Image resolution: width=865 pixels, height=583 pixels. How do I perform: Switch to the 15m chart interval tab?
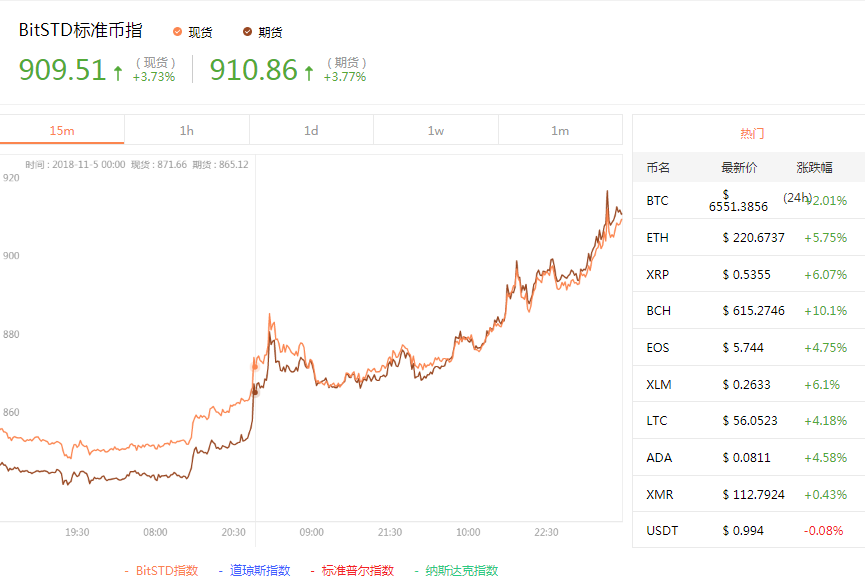pos(62,130)
